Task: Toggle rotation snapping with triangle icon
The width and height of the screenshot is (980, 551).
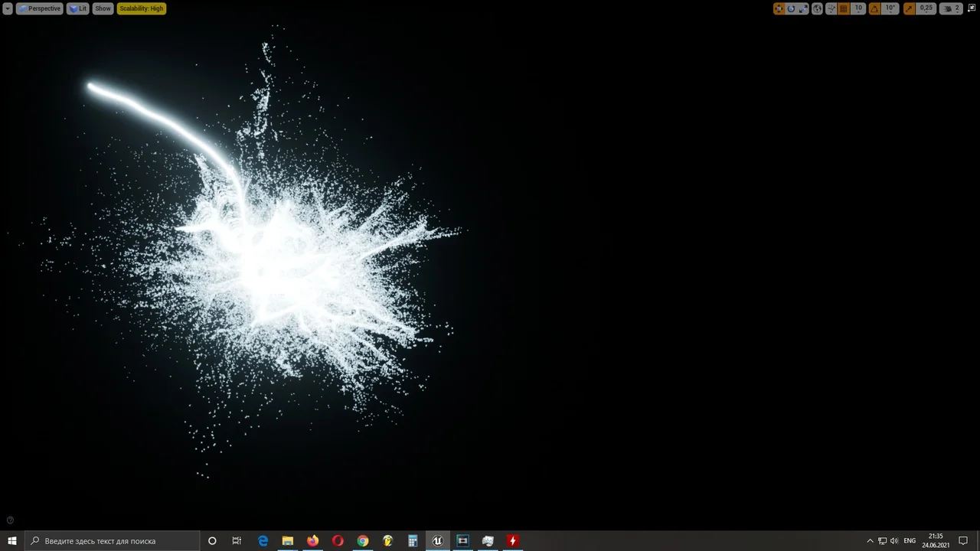Action: (874, 8)
